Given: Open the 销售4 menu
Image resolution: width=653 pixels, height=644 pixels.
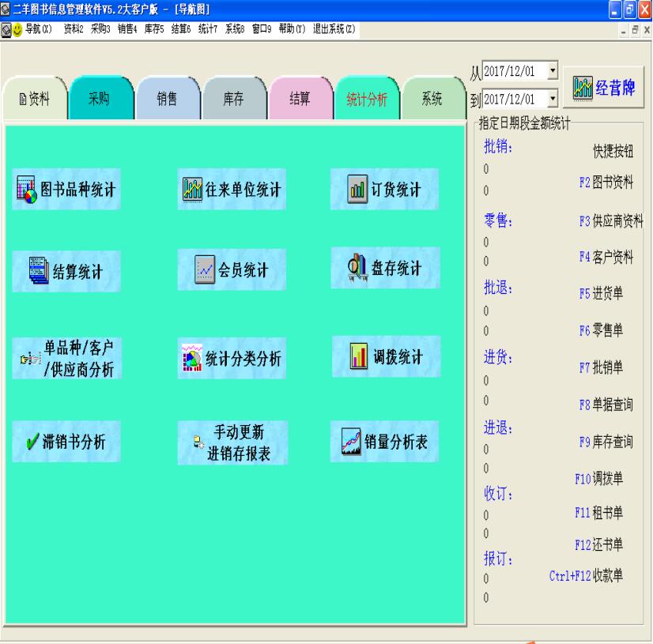Looking at the screenshot, I should [x=127, y=29].
